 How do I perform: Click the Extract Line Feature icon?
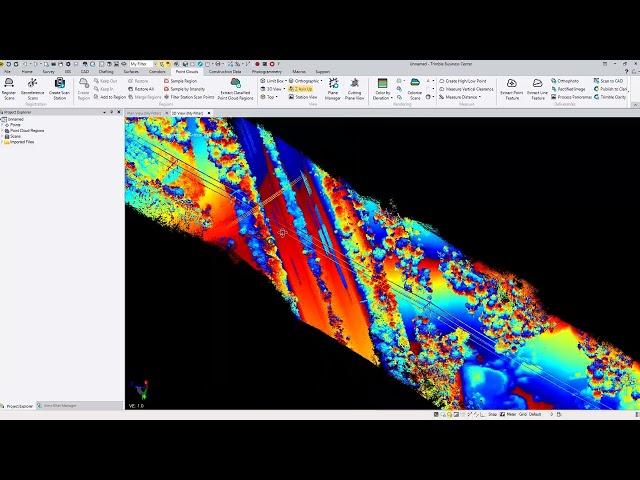pyautogui.click(x=538, y=88)
